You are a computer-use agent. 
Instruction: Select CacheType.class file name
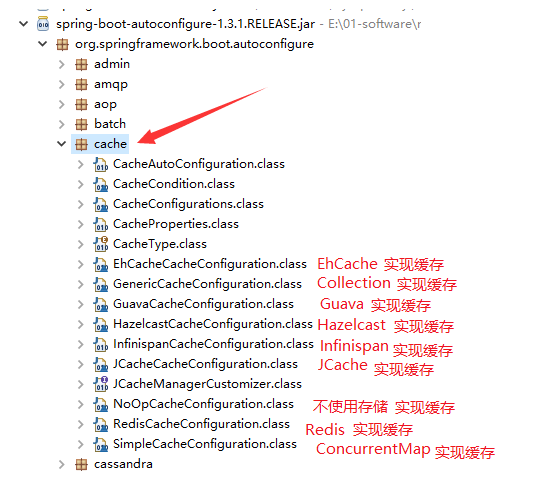click(x=160, y=244)
